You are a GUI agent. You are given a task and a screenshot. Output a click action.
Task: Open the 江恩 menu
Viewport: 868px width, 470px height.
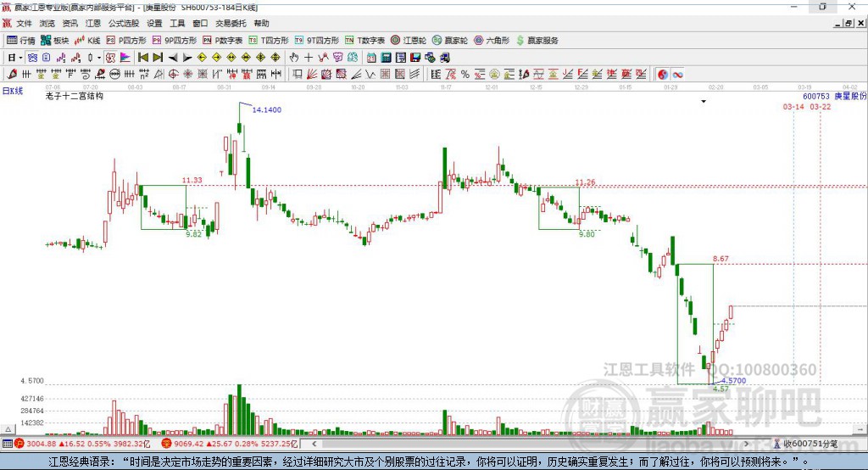coord(93,23)
